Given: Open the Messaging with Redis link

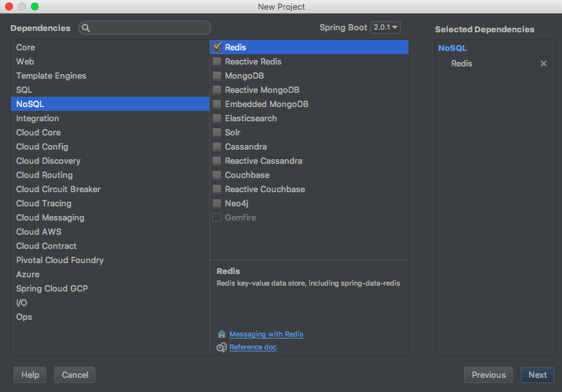Looking at the screenshot, I should pos(266,334).
